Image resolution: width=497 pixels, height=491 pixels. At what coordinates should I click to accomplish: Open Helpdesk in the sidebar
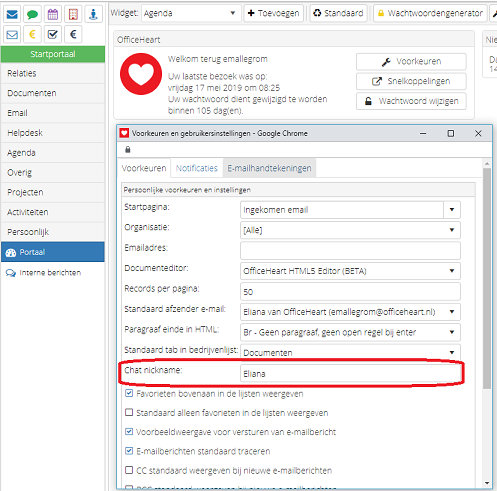click(x=53, y=133)
